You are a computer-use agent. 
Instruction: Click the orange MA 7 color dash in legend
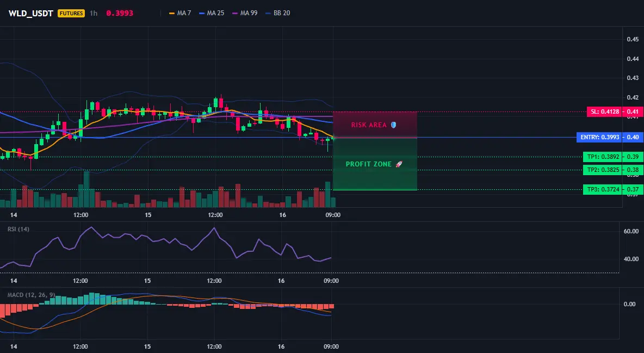(172, 13)
